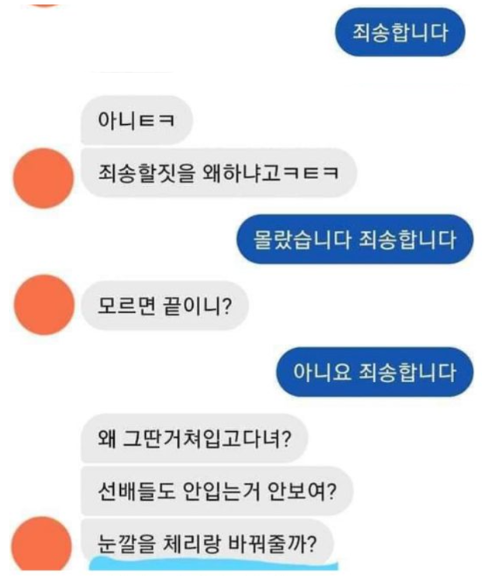Click the word '체리랑' in last message
Viewport: 487px width, 578px height.
point(192,544)
